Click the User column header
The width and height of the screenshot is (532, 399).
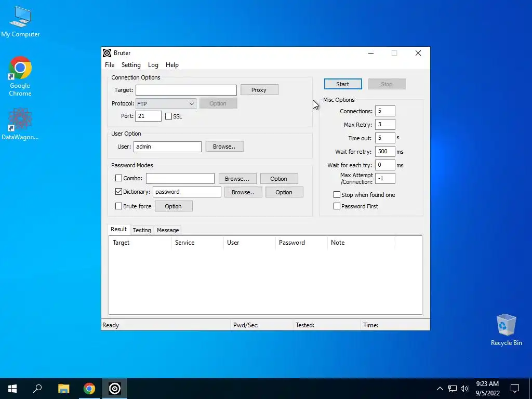point(250,243)
